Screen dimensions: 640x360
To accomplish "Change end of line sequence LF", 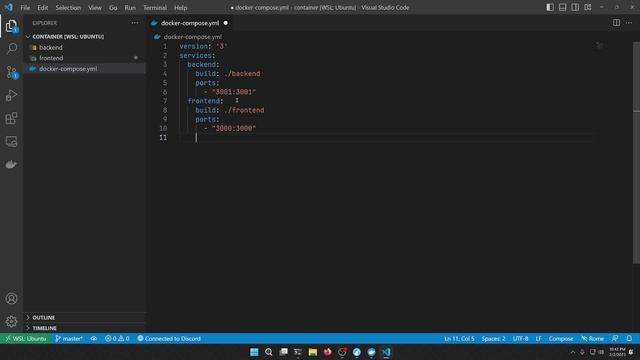I will [x=538, y=338].
